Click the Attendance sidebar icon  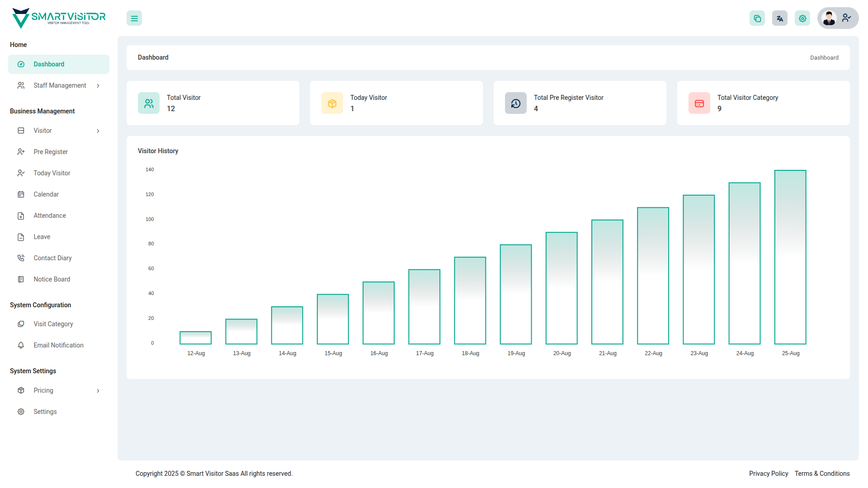21,216
